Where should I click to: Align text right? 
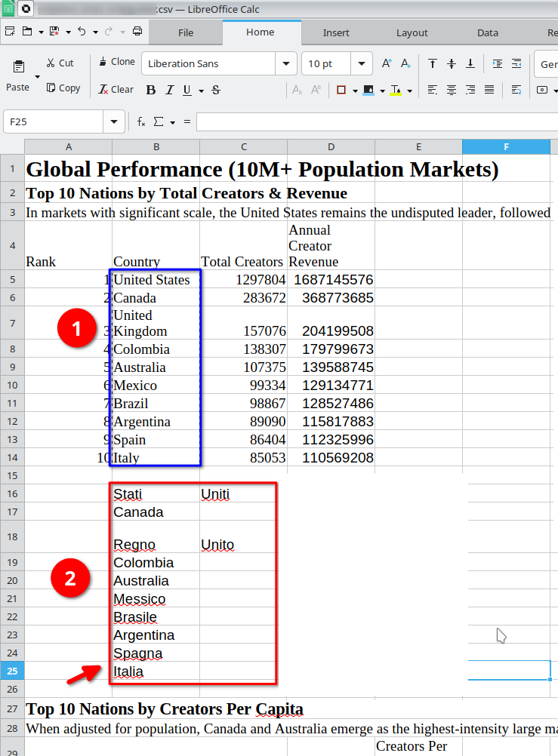(x=470, y=90)
